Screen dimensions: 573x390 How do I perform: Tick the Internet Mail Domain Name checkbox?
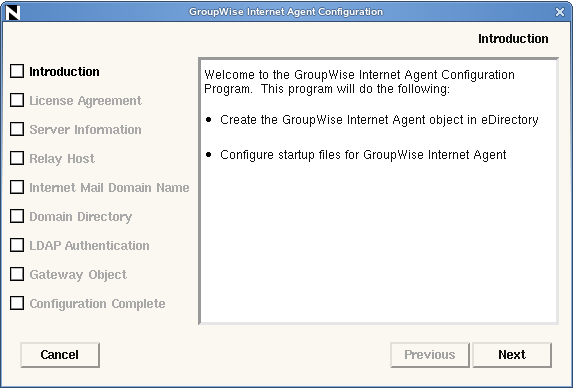pos(17,187)
